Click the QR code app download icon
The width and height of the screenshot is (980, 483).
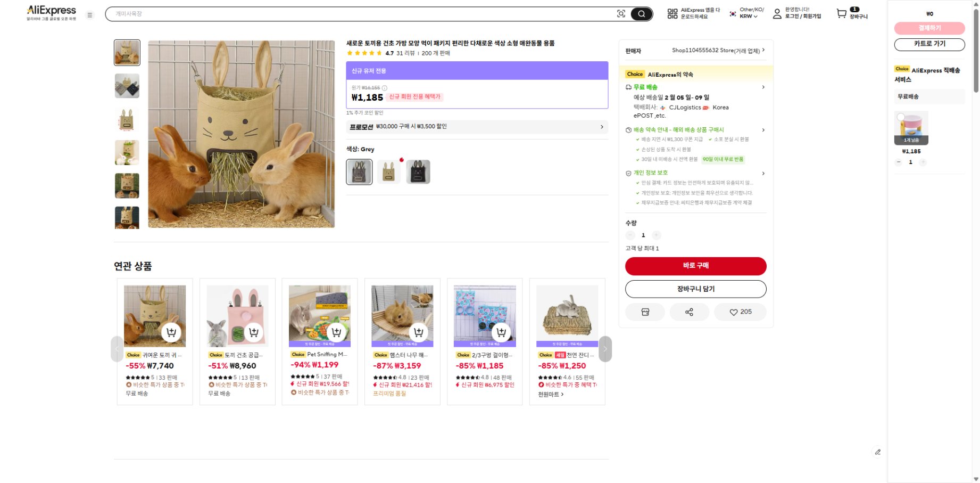[672, 14]
